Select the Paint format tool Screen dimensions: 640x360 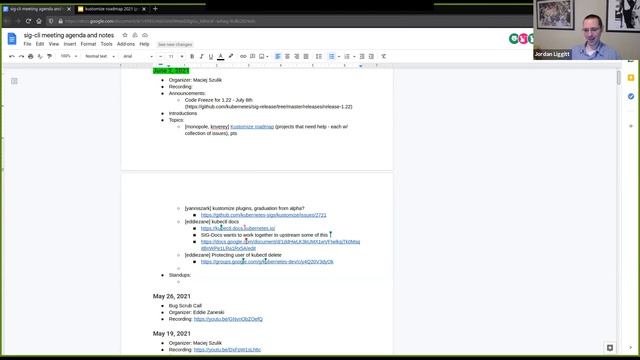(49, 56)
